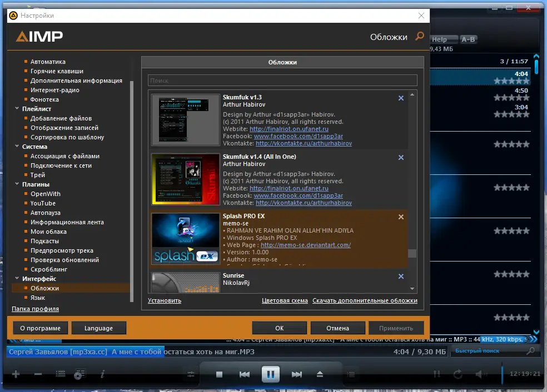Image resolution: width=547 pixels, height=392 pixels.
Task: Open Интернет-радио settings page
Action: [55, 90]
